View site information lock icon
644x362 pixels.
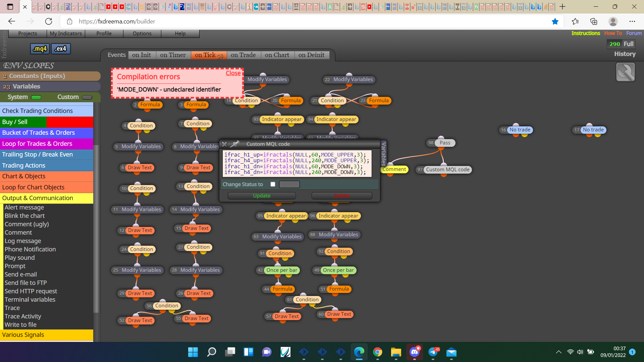point(69,21)
